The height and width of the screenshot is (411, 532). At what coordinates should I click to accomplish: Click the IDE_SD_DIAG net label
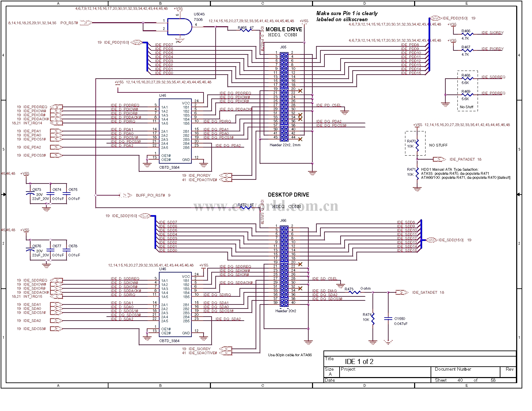(x=324, y=291)
